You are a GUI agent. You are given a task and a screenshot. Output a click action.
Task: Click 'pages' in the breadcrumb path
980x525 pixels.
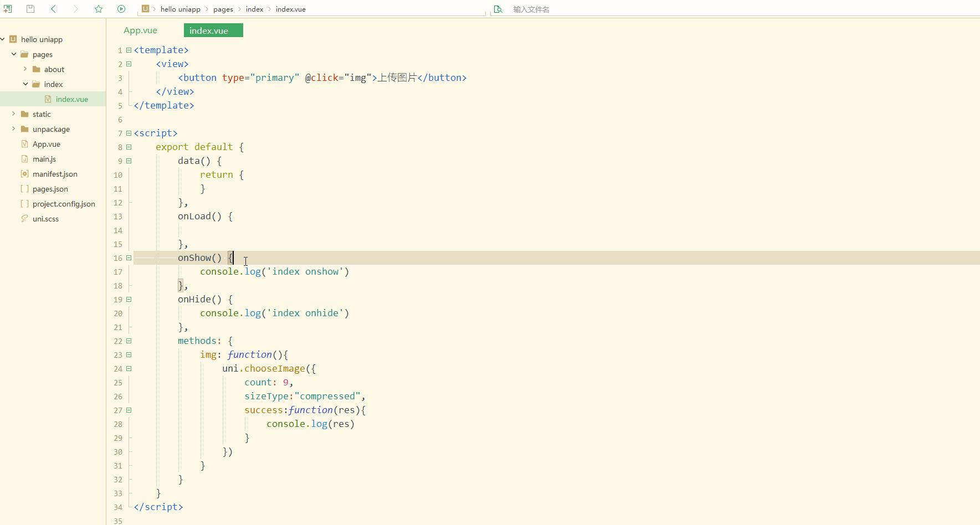223,9
